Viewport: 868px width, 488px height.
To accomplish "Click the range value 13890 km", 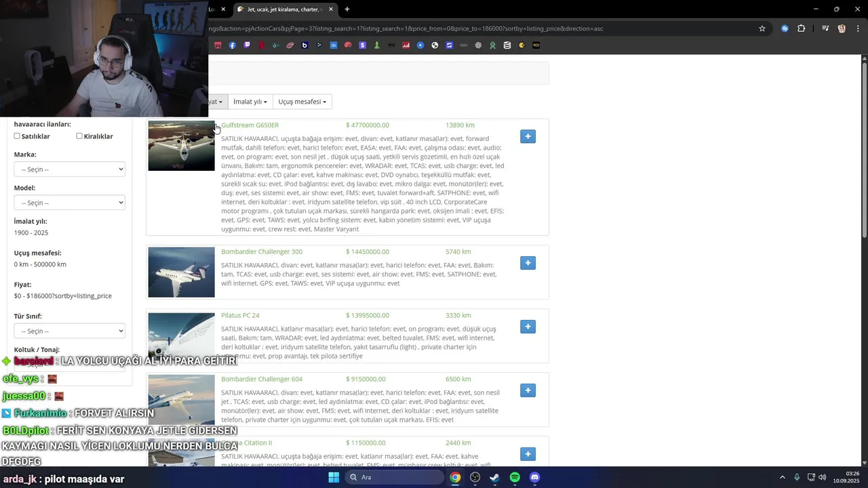I will click(460, 125).
